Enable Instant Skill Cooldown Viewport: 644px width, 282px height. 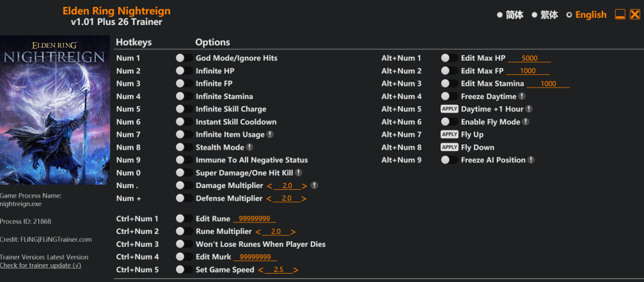point(184,121)
